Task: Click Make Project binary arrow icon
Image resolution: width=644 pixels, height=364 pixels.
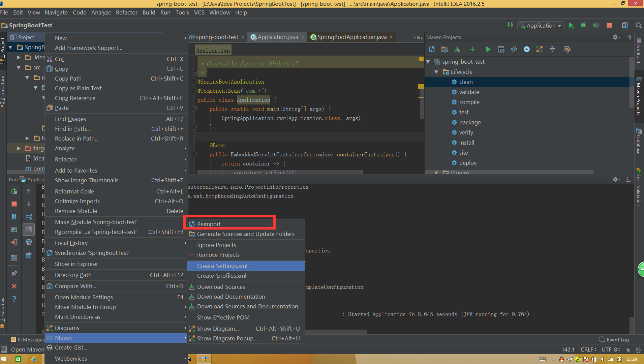Action: (511, 26)
